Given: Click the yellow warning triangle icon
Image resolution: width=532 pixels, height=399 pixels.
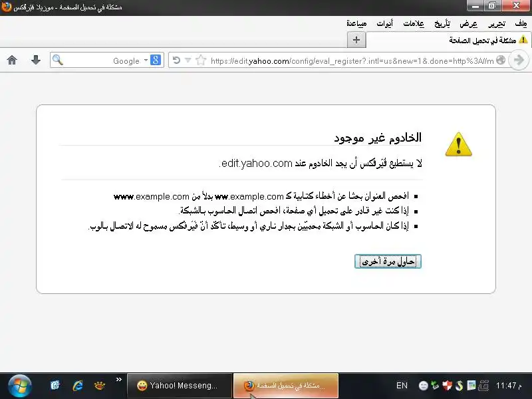Looking at the screenshot, I should point(458,144).
